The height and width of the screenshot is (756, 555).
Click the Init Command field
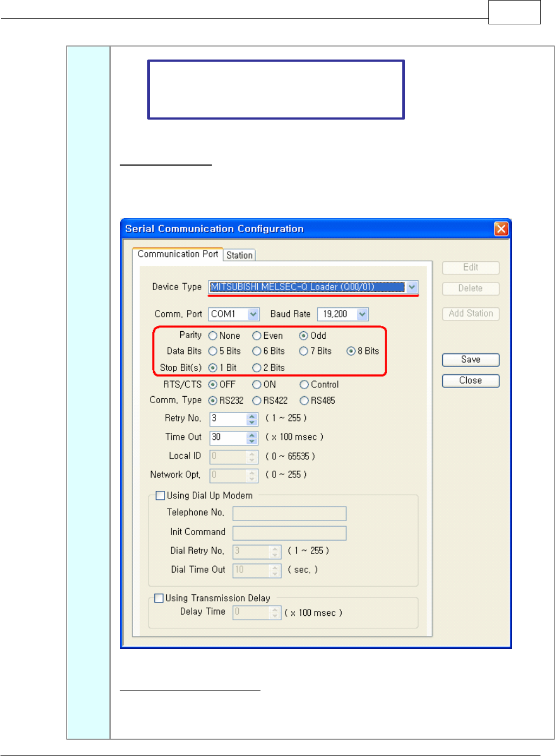click(289, 533)
